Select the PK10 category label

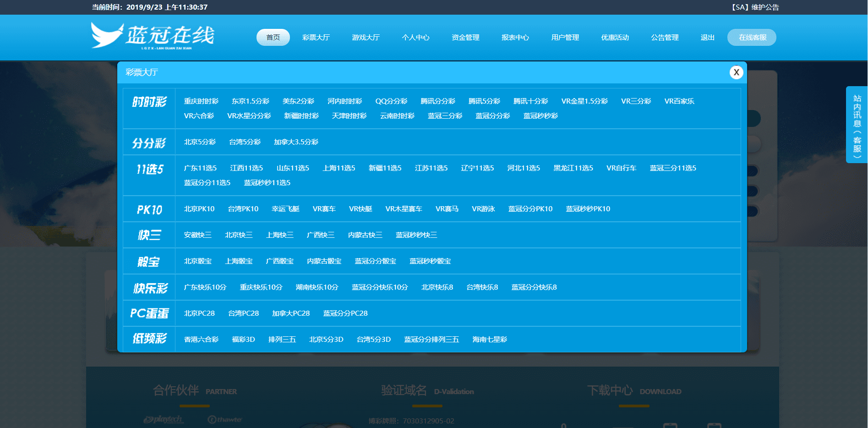[149, 209]
